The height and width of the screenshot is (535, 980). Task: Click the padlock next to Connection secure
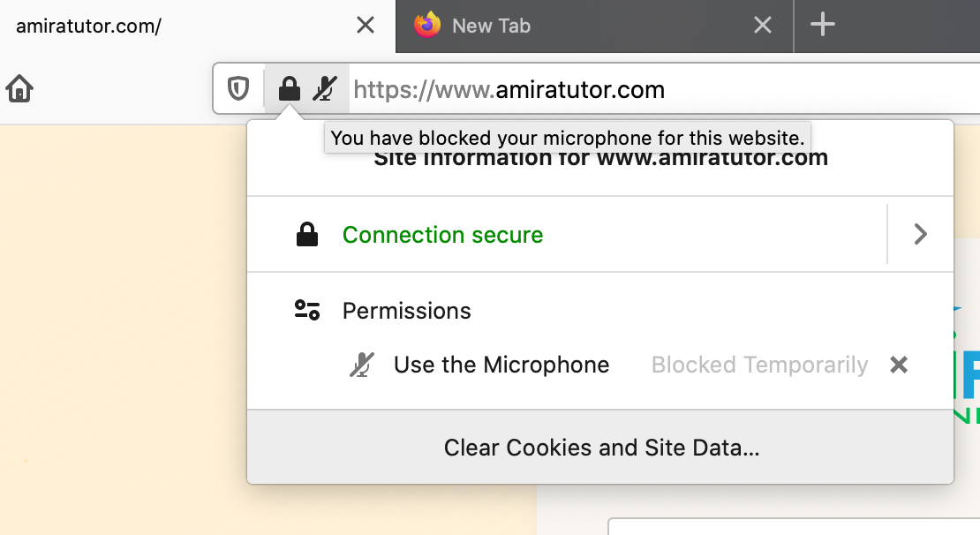(307, 234)
